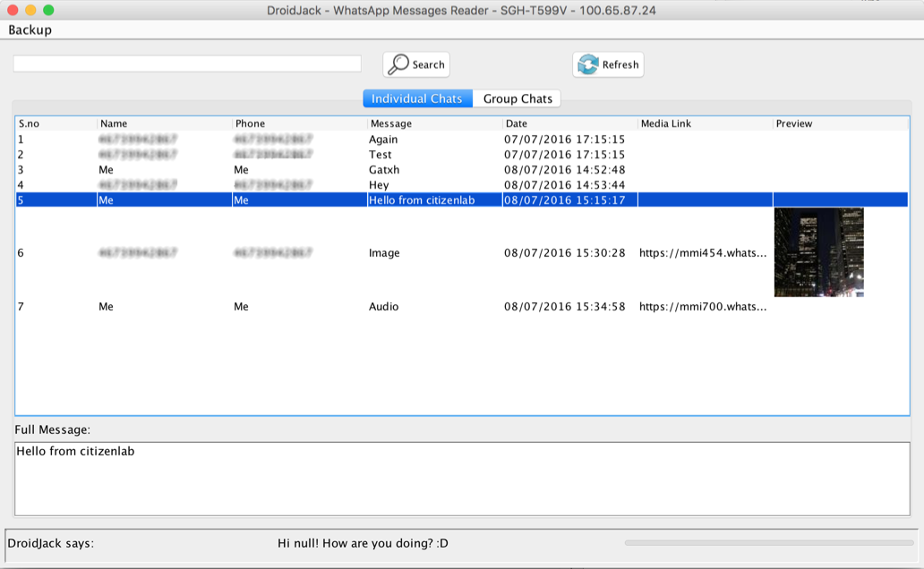Viewport: 924px width, 569px height.
Task: Click the 'Full Message:' label
Action: tap(53, 429)
